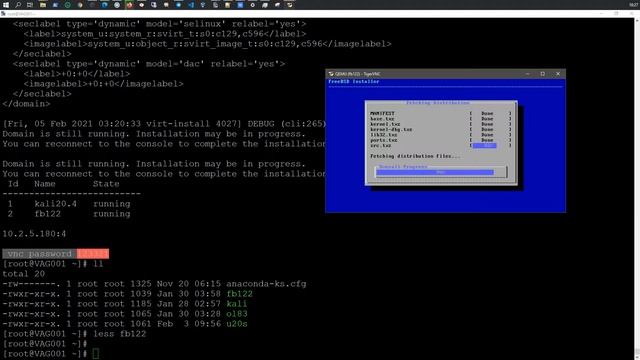This screenshot has width=640, height=360.
Task: Open the Firefox icon on the taskbar
Action: click(x=129, y=5)
